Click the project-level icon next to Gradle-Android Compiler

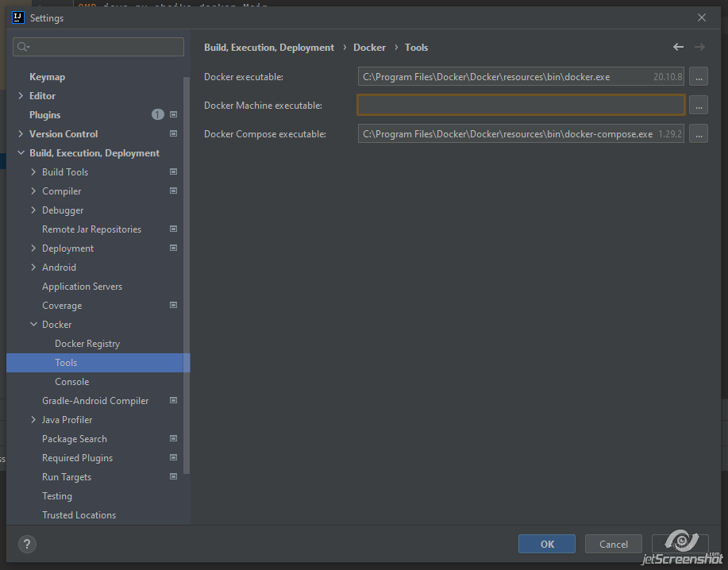pos(173,400)
